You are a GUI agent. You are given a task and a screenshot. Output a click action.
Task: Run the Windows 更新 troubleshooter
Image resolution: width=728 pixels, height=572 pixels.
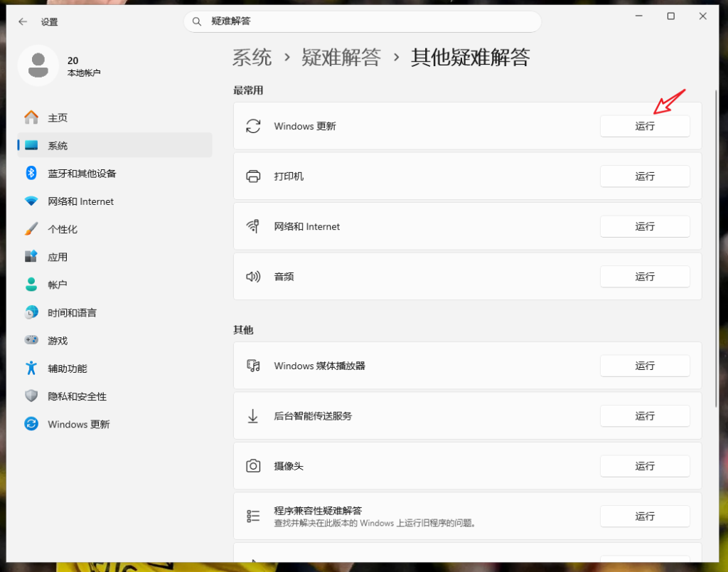click(645, 126)
